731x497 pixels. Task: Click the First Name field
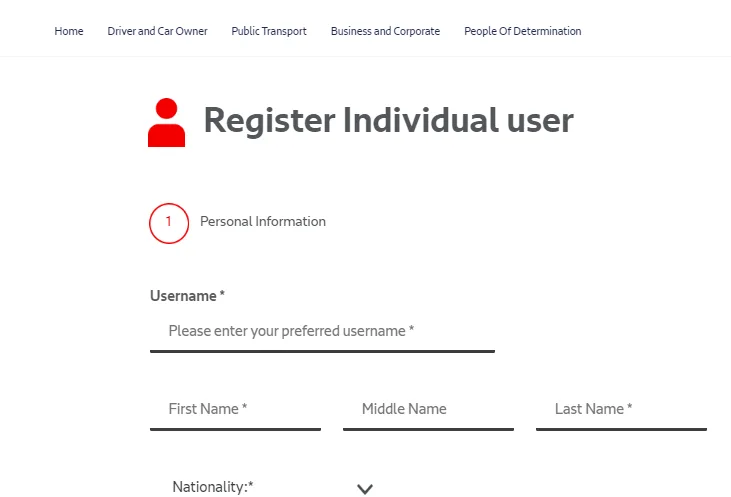pyautogui.click(x=235, y=409)
